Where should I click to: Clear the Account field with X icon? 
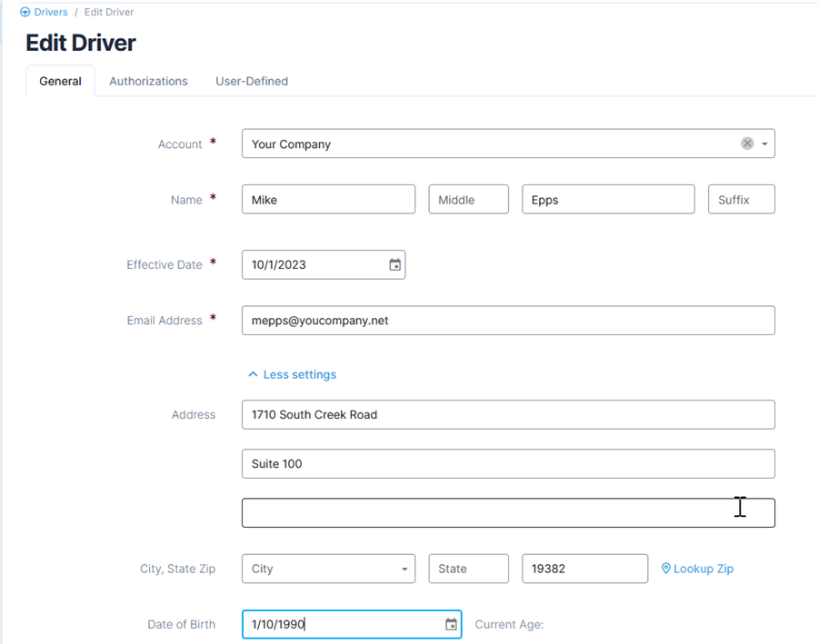(x=747, y=144)
